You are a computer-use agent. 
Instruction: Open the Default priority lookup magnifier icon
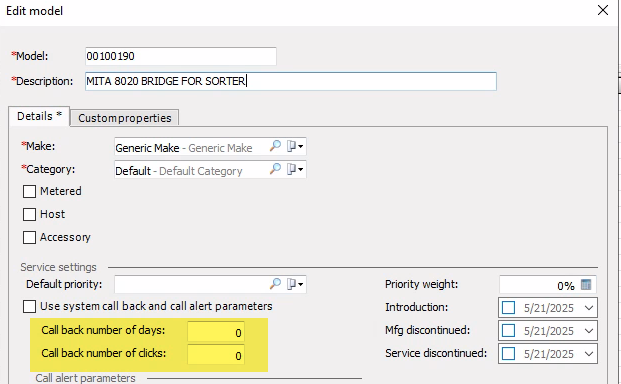[x=275, y=284]
